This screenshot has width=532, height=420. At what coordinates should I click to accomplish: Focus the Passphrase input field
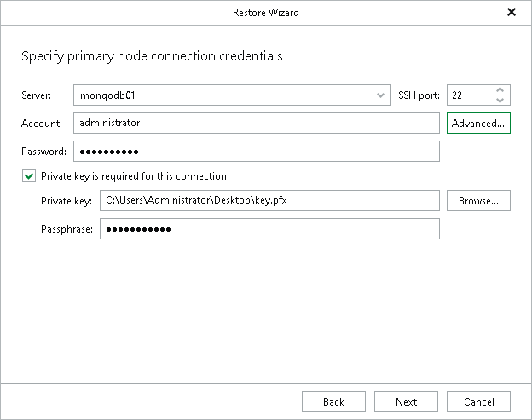point(269,229)
